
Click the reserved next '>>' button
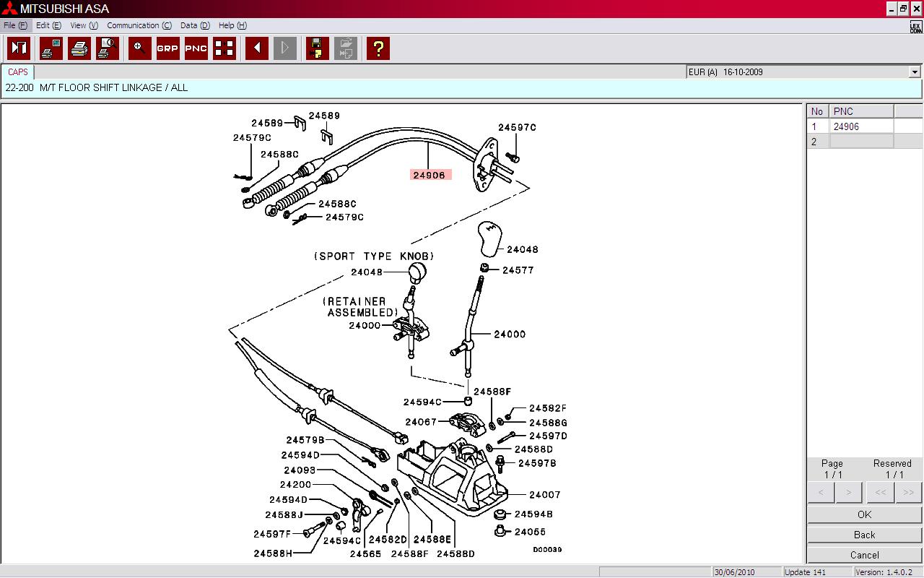(908, 492)
